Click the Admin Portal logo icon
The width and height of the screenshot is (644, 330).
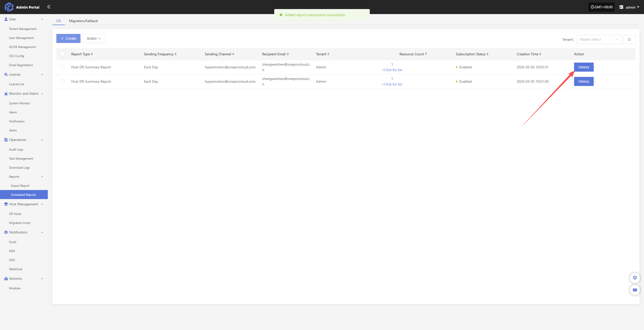[9, 7]
